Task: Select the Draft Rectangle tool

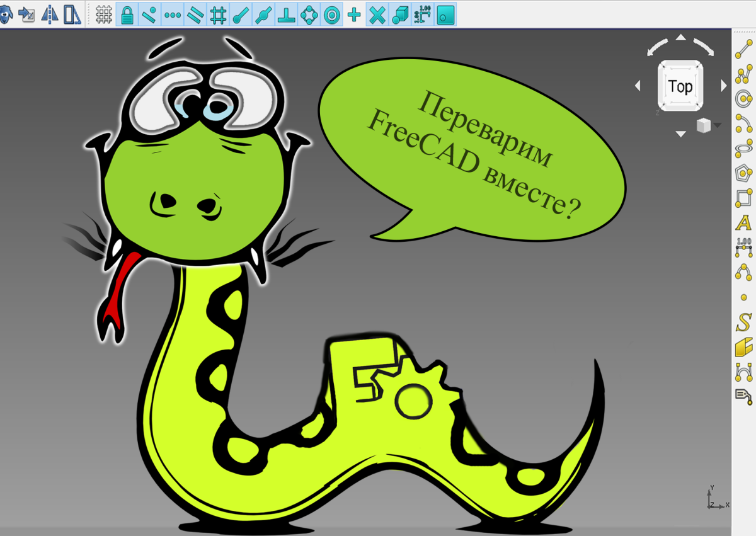Action: tap(744, 197)
